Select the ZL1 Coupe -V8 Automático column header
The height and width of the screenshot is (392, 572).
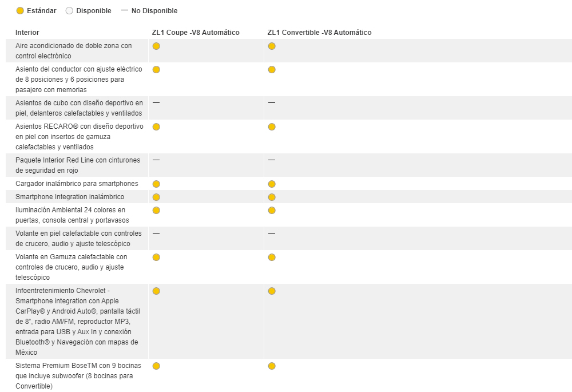[196, 33]
